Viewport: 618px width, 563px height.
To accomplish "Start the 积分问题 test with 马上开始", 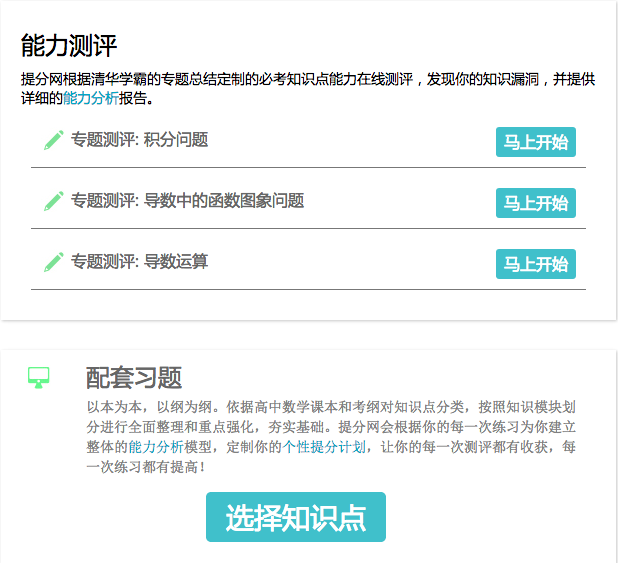I will pos(535,142).
